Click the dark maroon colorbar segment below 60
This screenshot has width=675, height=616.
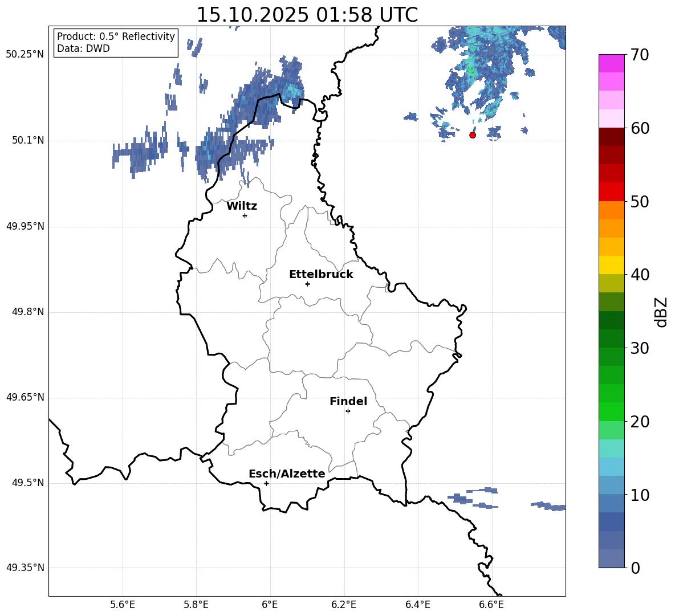(x=612, y=137)
